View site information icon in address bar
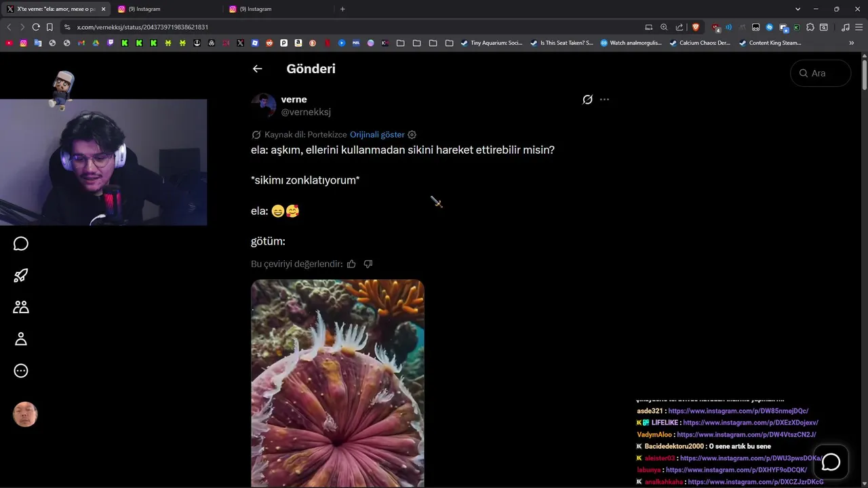Screen dimensions: 868x488 click(67, 27)
